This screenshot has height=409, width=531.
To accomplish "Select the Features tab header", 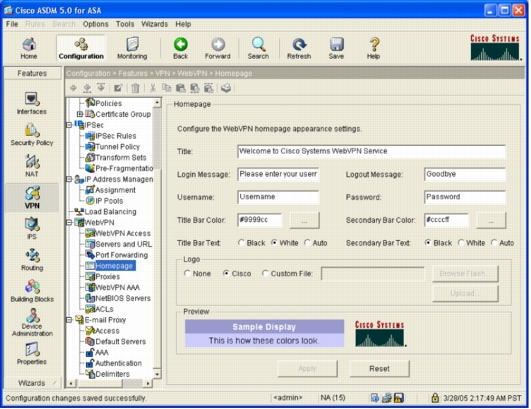I will pos(33,73).
